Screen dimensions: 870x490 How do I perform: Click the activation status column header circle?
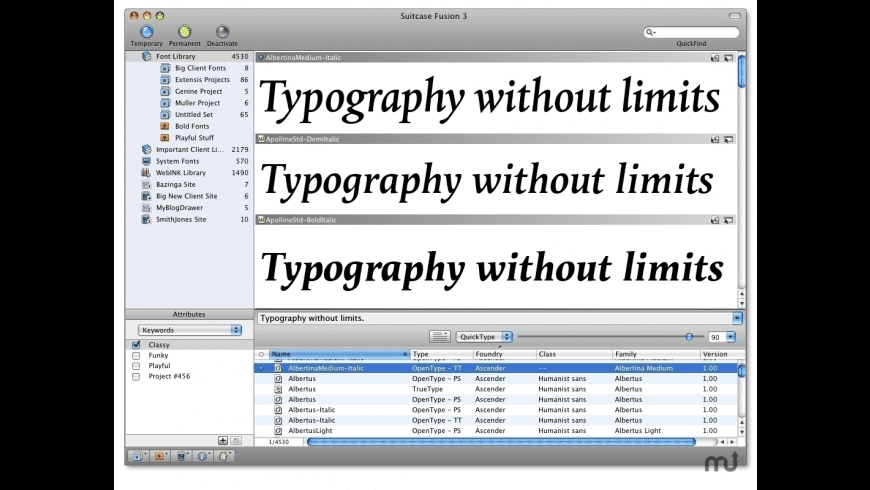click(261, 354)
